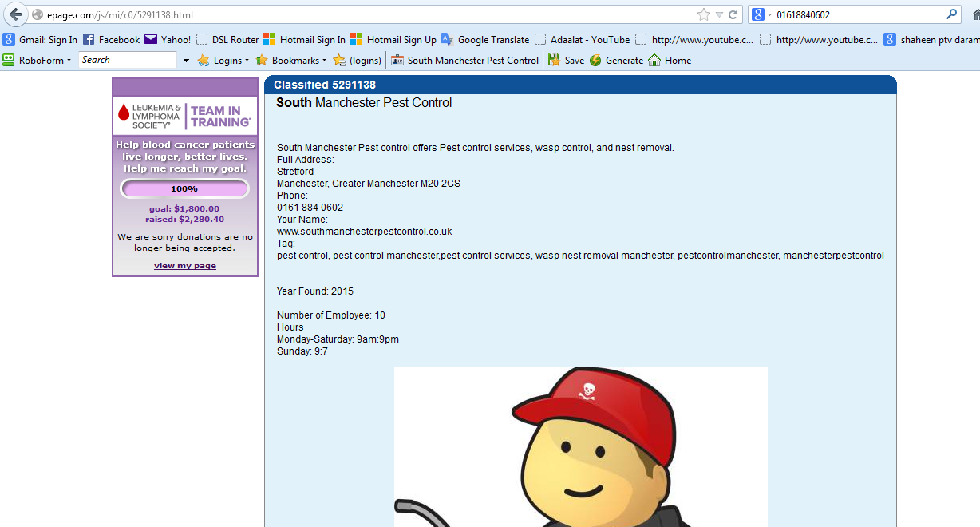Image resolution: width=980 pixels, height=527 pixels.
Task: Open the Facebook bookmark
Action: click(x=111, y=39)
